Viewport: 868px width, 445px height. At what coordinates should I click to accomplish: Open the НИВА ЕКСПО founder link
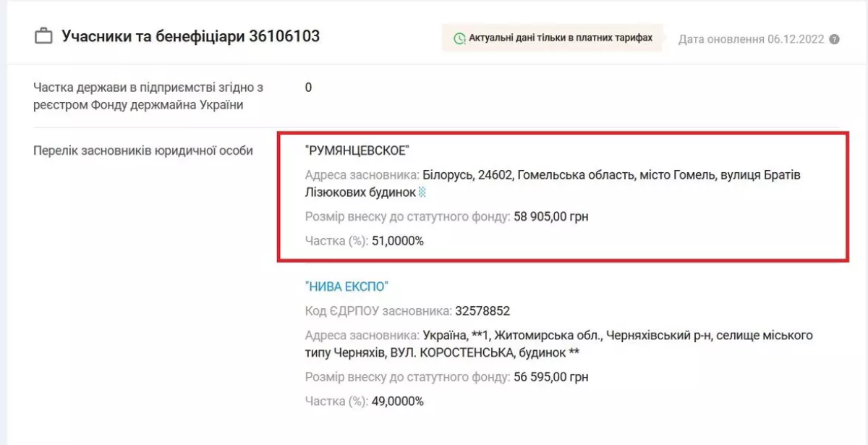pyautogui.click(x=346, y=286)
